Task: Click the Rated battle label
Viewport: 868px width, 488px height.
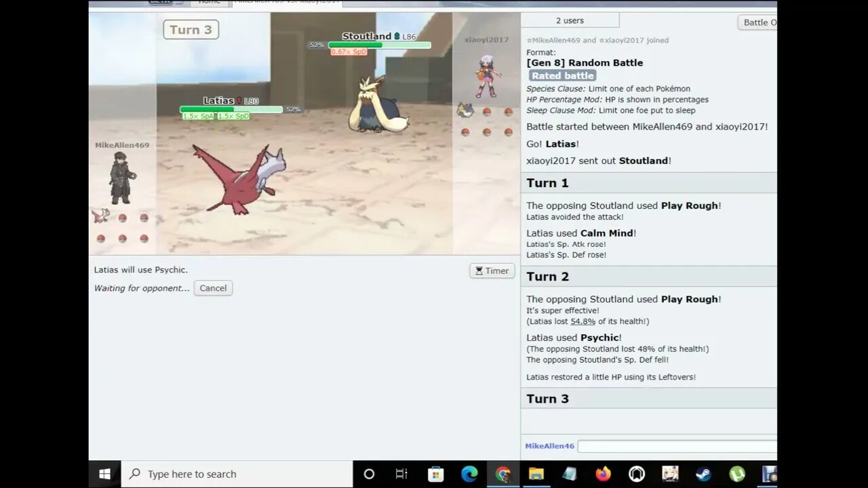Action: pos(563,76)
